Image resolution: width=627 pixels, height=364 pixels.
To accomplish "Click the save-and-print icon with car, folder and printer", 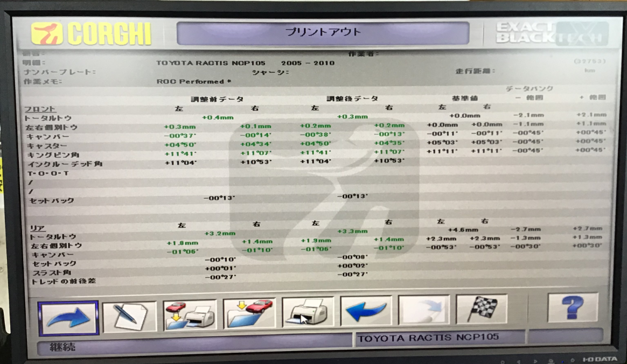I will click(x=190, y=315).
